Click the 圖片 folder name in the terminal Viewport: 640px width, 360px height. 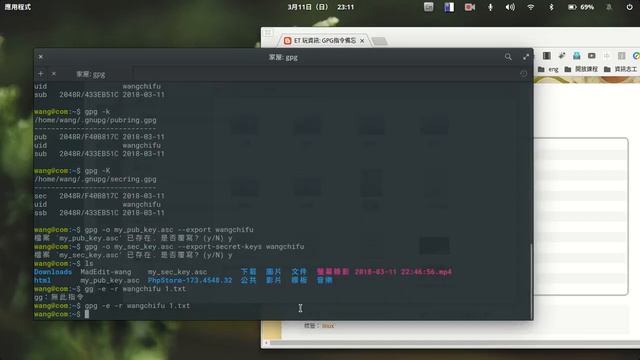coord(273,272)
